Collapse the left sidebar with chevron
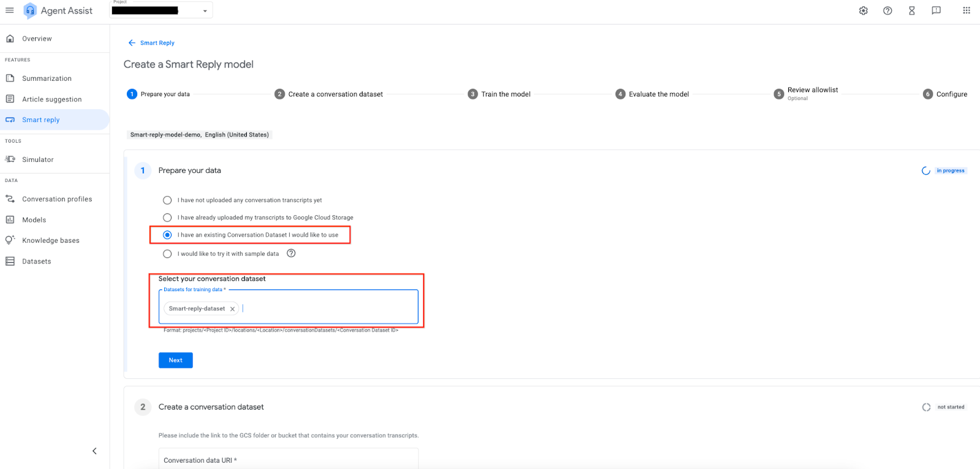 (x=94, y=451)
